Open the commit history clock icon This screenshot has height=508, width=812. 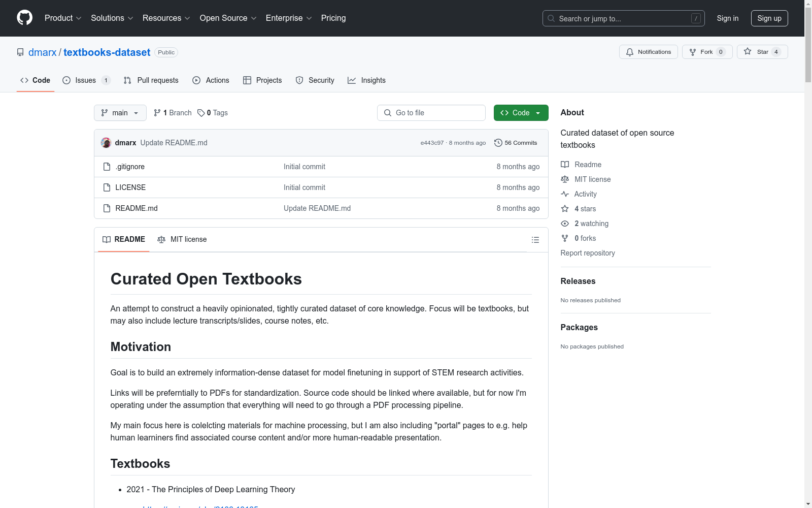tap(498, 143)
